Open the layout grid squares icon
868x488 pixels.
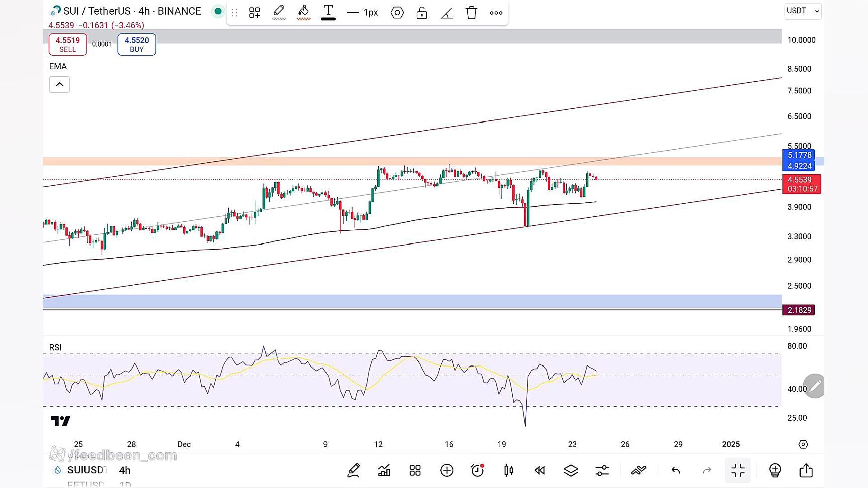[415, 470]
